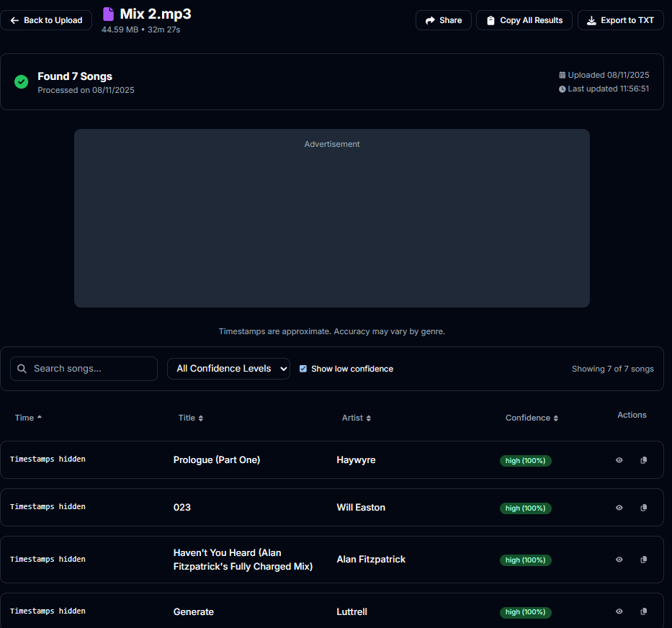Screen dimensions: 672x628
Task: Go Back to Upload page
Action: click(x=46, y=20)
